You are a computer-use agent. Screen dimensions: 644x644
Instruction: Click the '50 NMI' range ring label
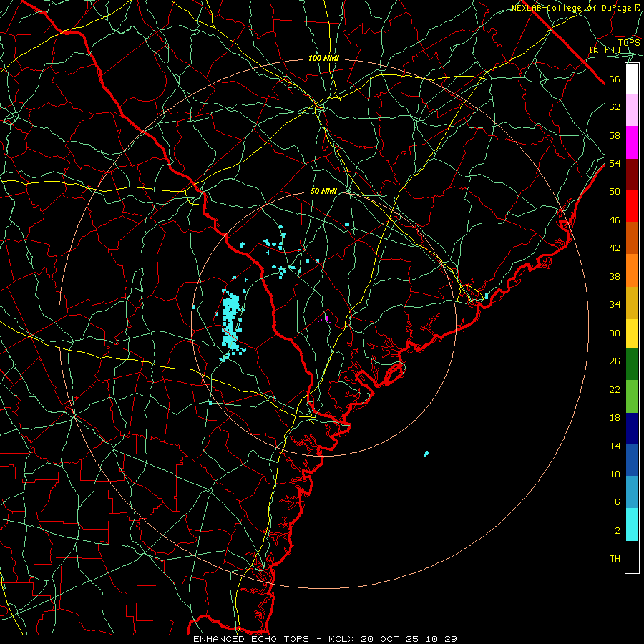coord(323,191)
